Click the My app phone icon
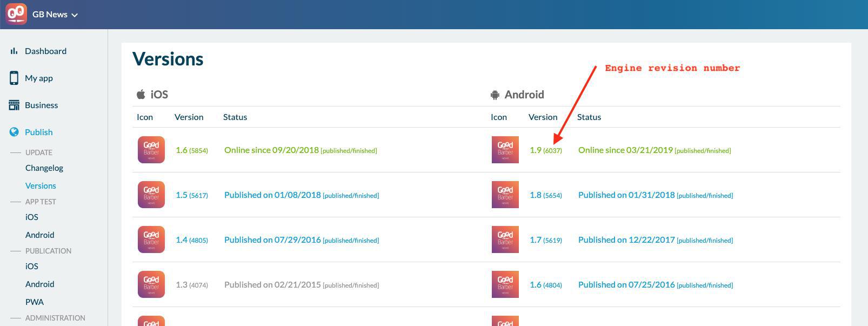Image resolution: width=868 pixels, height=326 pixels. (14, 78)
